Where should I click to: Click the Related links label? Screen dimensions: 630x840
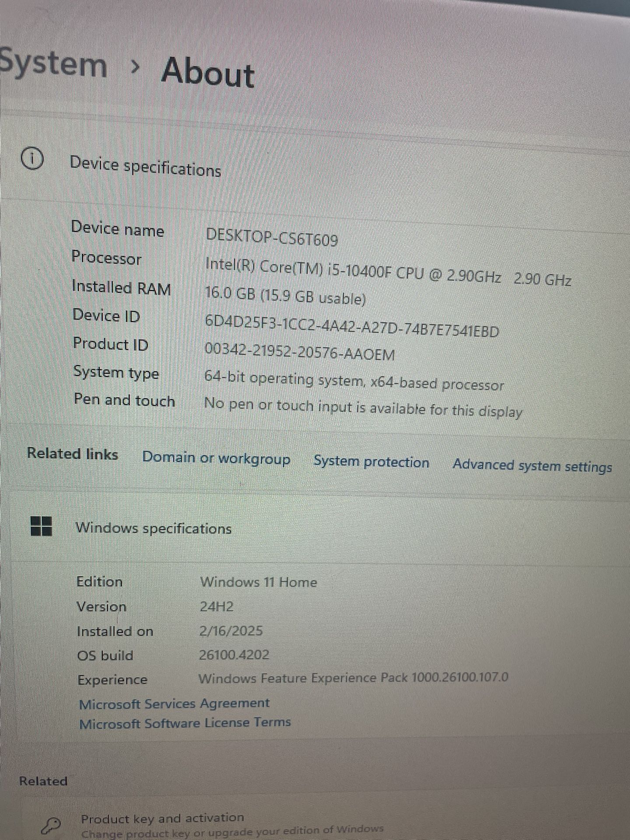73,453
